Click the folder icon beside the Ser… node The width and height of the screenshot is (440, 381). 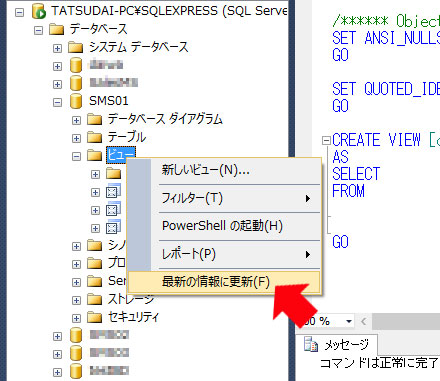pos(95,281)
